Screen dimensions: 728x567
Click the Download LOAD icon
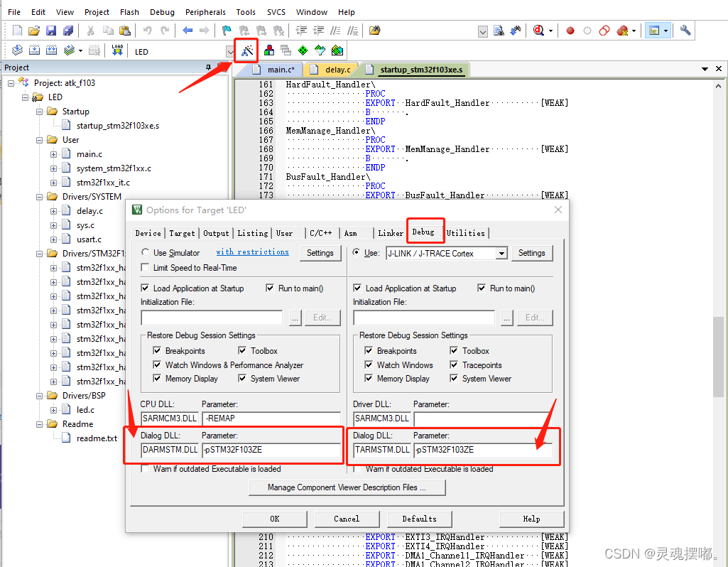[117, 50]
